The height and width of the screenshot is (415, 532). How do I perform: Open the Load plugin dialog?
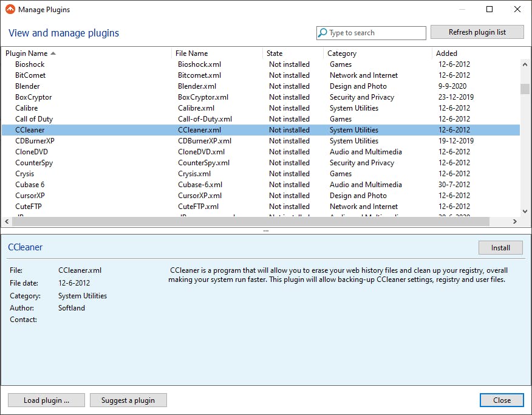[x=46, y=400]
